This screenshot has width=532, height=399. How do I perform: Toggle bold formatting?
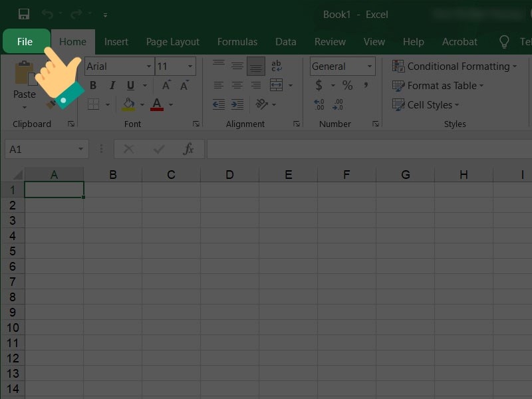tap(93, 85)
